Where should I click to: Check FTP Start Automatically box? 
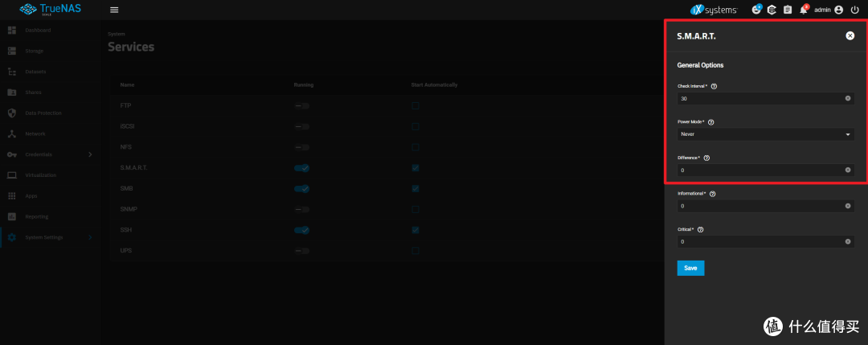point(416,106)
